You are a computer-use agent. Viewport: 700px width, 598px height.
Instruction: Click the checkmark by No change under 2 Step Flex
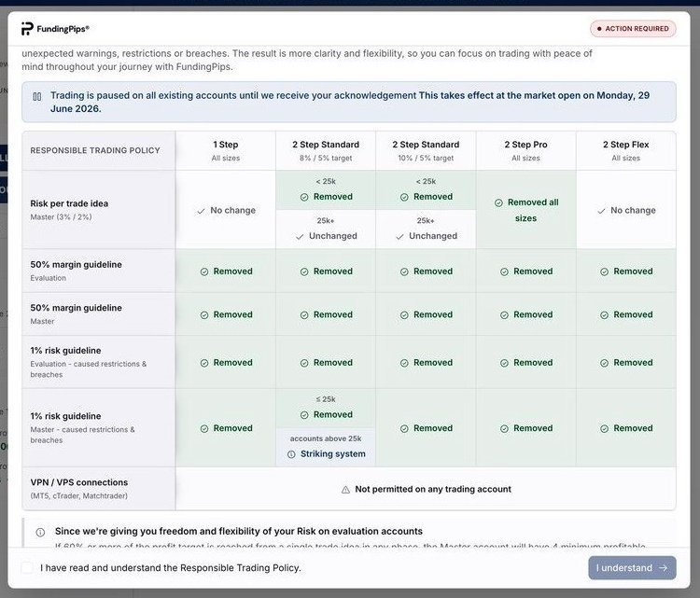(x=601, y=211)
